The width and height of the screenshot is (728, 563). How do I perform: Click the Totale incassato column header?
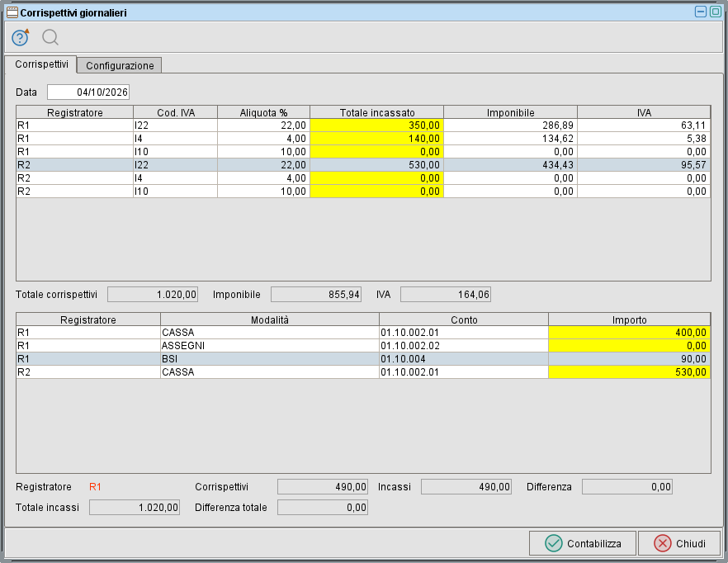coord(376,112)
